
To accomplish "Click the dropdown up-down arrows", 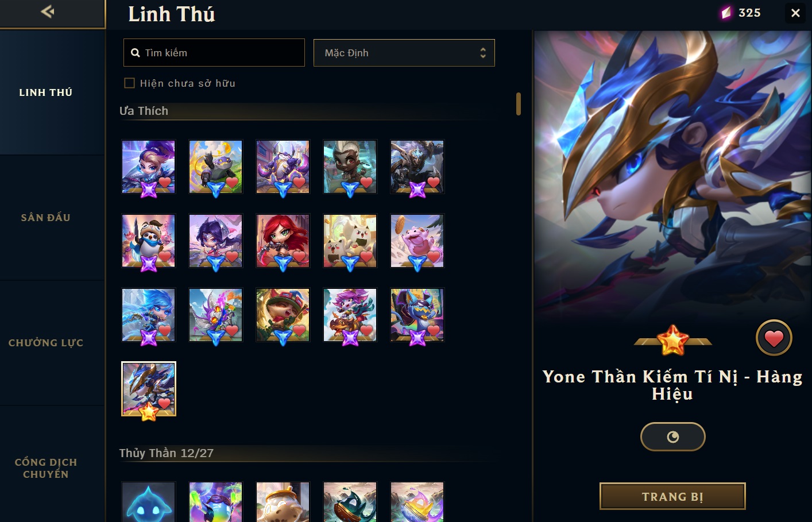I will (483, 53).
